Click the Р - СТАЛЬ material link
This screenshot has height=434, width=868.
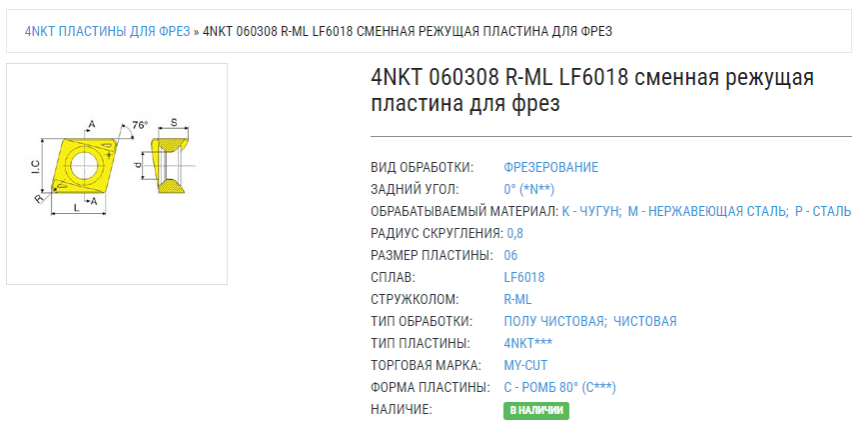pyautogui.click(x=823, y=211)
